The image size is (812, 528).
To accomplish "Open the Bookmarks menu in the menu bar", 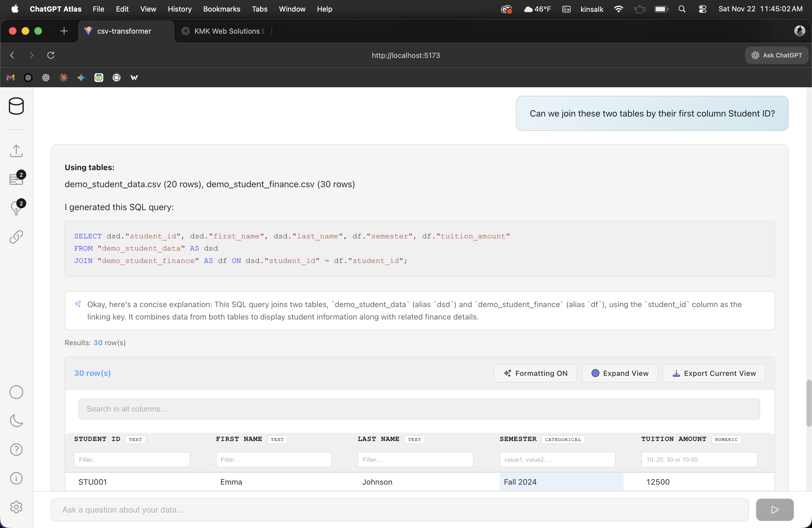I will click(221, 9).
